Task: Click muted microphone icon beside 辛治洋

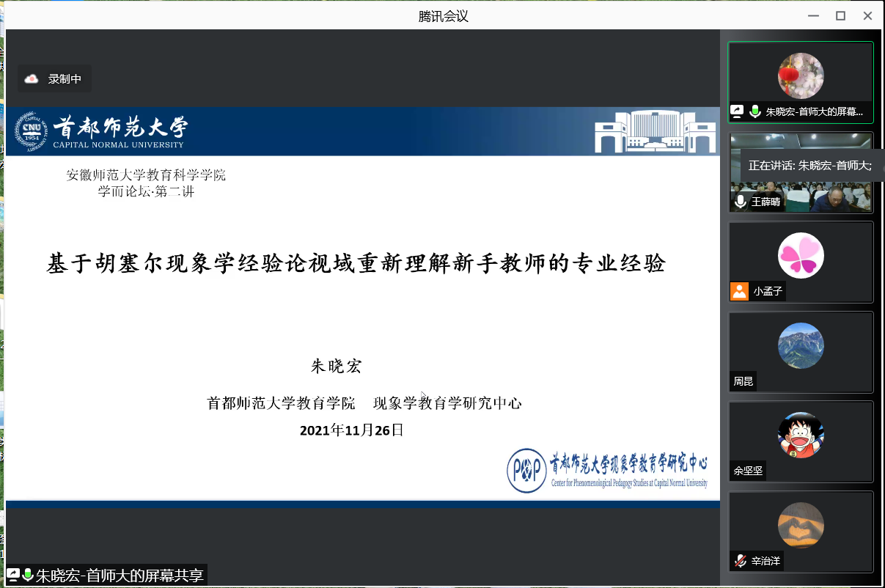Action: tap(741, 562)
